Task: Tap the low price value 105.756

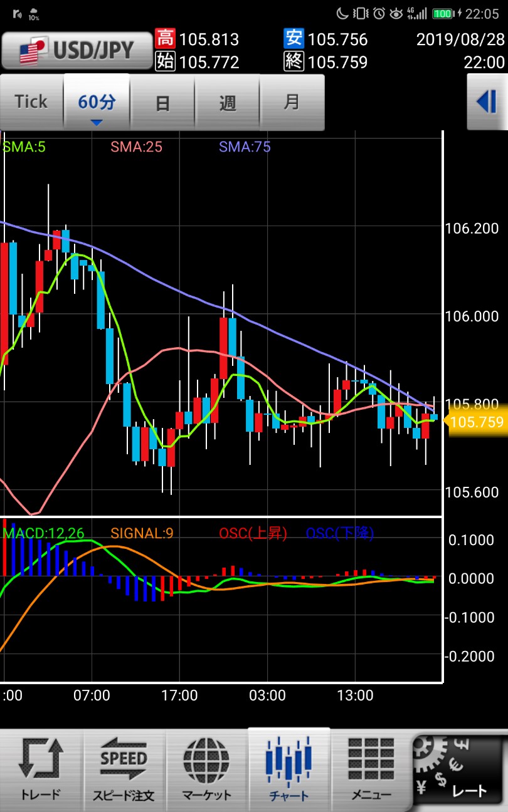Action: [x=337, y=40]
